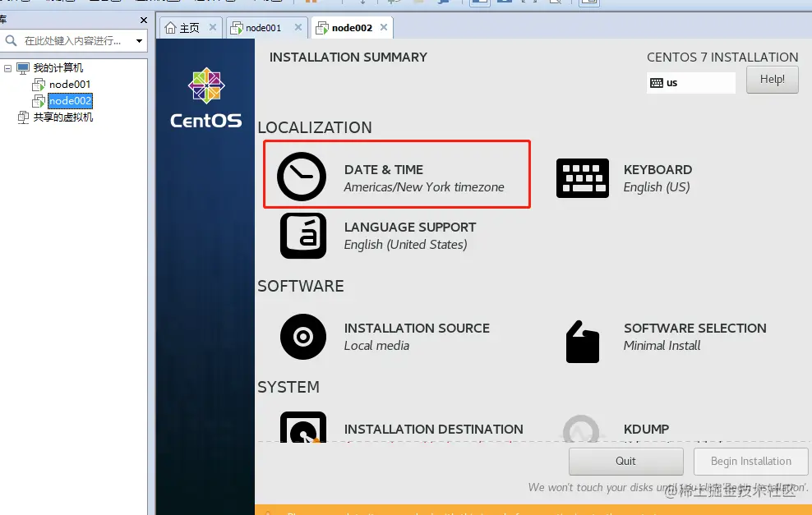Image resolution: width=812 pixels, height=515 pixels.
Task: Open the LANGUAGE SUPPORT icon
Action: click(303, 236)
